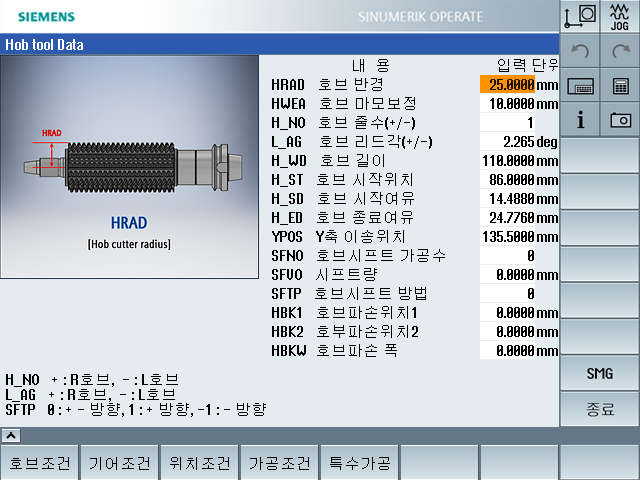Select the 특수가공 softkey tab

click(360, 463)
